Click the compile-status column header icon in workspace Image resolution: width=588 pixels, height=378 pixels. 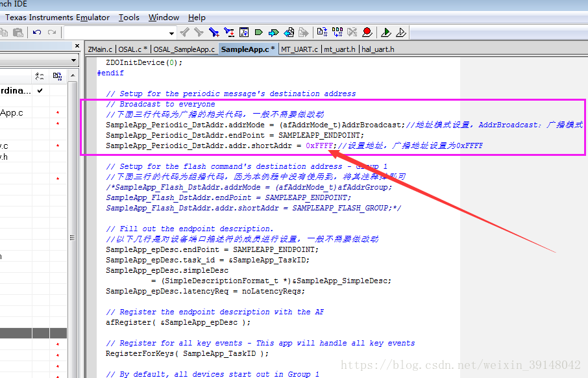coord(57,77)
